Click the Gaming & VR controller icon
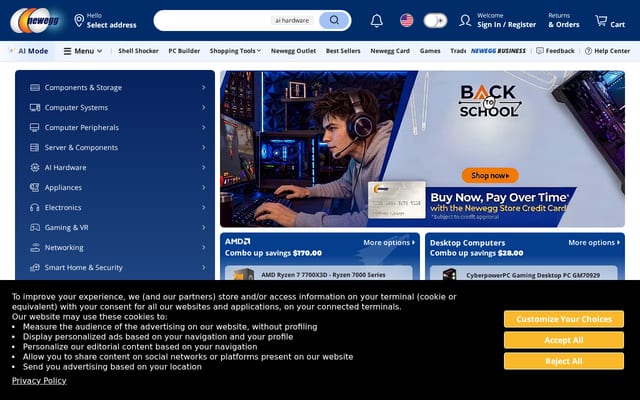Screen dimensions: 640x400 [35, 227]
